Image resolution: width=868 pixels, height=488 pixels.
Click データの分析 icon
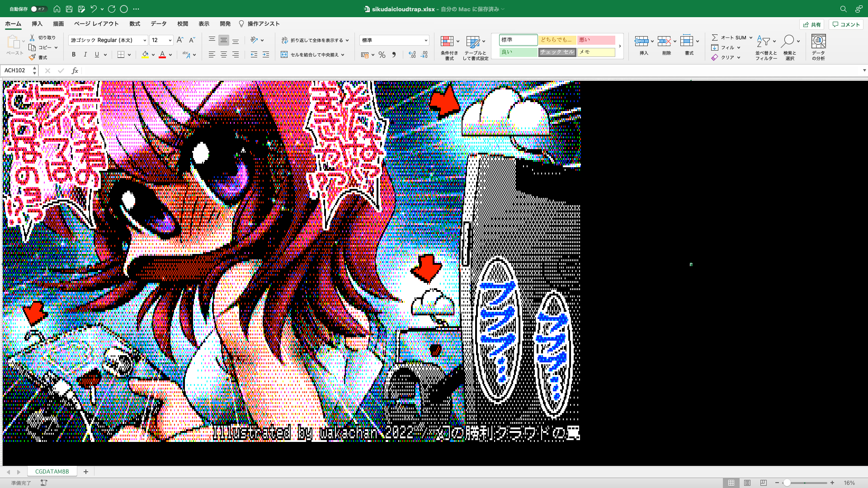point(818,41)
